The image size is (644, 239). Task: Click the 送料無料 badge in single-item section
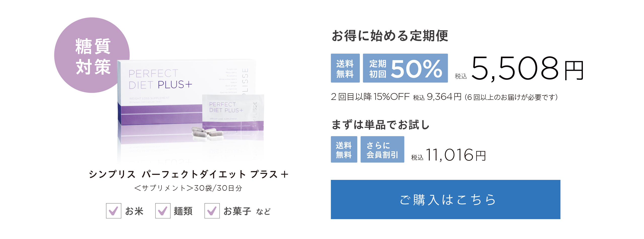coord(344,149)
